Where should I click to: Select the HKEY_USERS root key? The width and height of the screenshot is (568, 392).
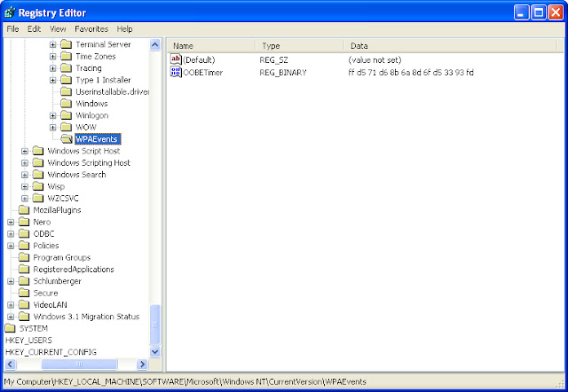[28, 341]
